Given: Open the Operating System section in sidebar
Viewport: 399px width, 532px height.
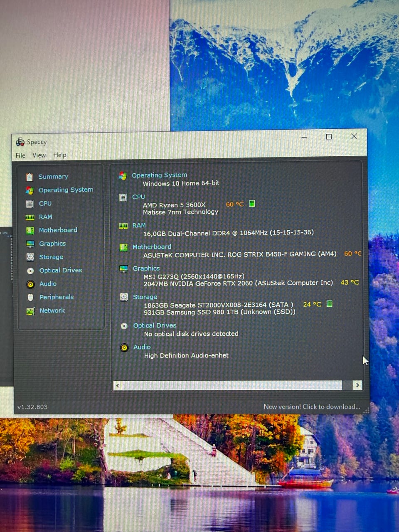Looking at the screenshot, I should (x=66, y=190).
